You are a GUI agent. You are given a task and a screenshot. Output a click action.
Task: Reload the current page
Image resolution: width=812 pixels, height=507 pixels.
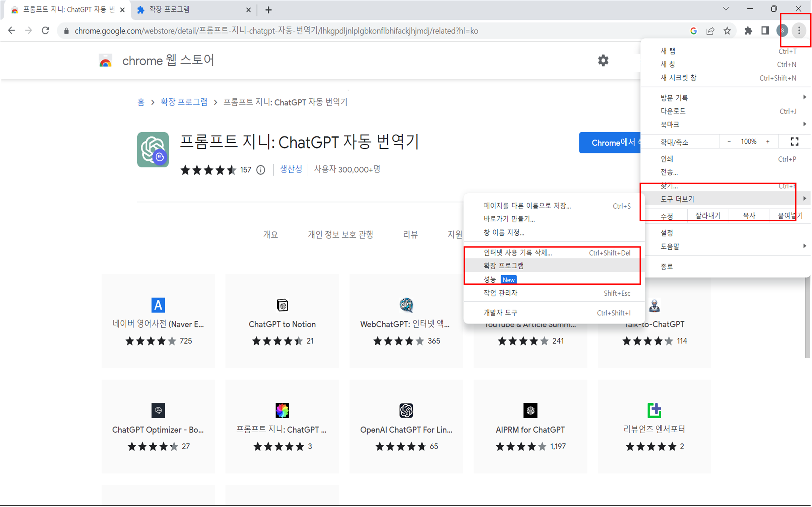tap(46, 30)
